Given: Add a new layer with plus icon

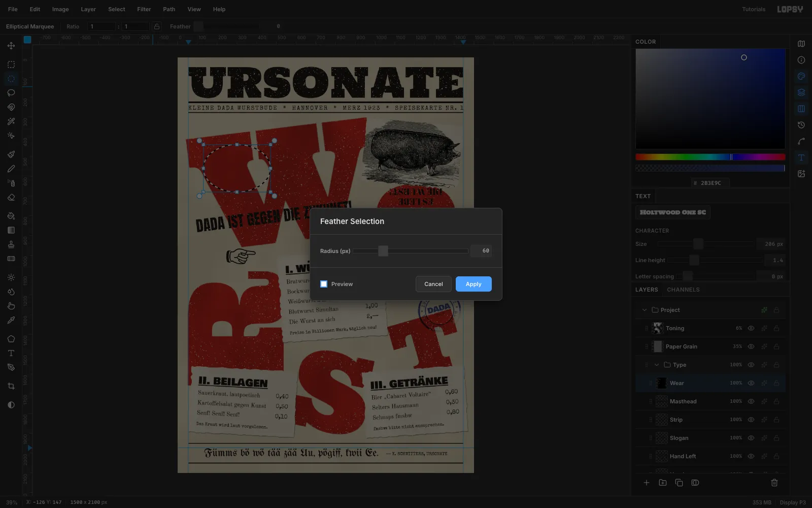Looking at the screenshot, I should point(647,483).
